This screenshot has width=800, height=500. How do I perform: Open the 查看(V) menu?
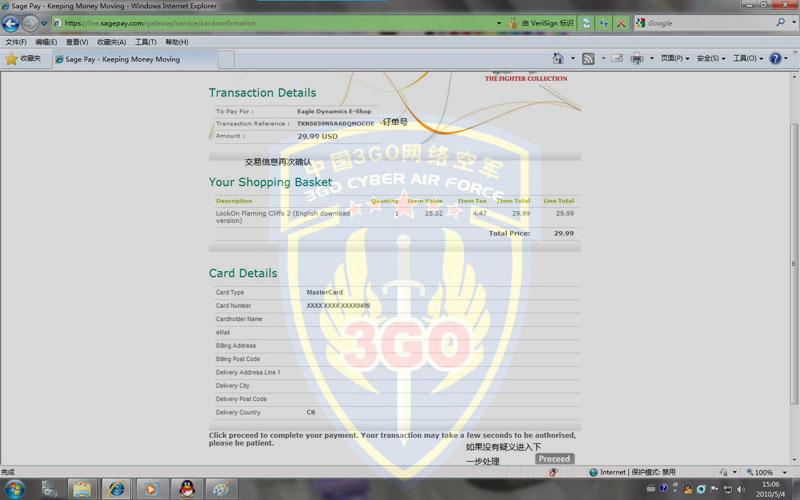tap(77, 42)
